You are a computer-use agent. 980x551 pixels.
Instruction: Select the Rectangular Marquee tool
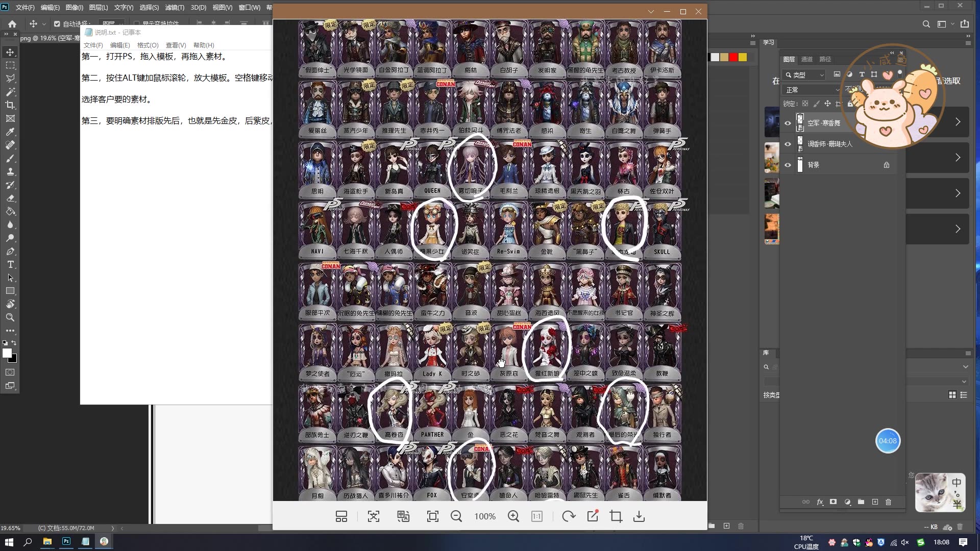pyautogui.click(x=10, y=65)
